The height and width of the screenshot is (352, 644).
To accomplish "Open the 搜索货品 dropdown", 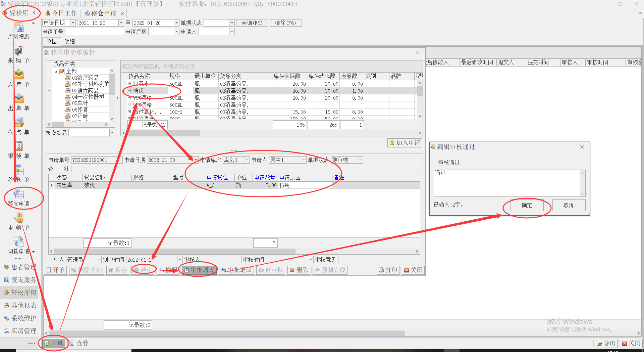I will (112, 133).
